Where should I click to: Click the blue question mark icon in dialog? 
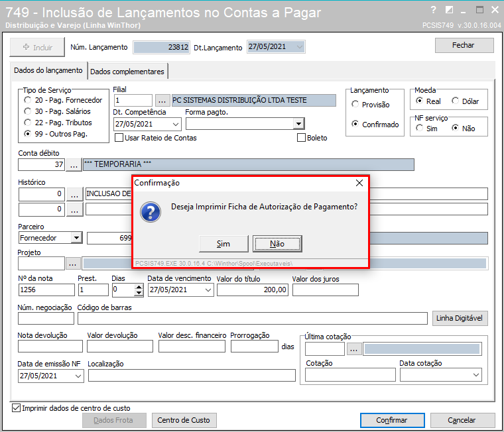(151, 212)
